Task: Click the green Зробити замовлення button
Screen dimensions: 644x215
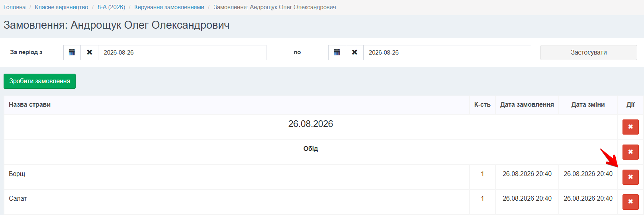Action: 39,81
